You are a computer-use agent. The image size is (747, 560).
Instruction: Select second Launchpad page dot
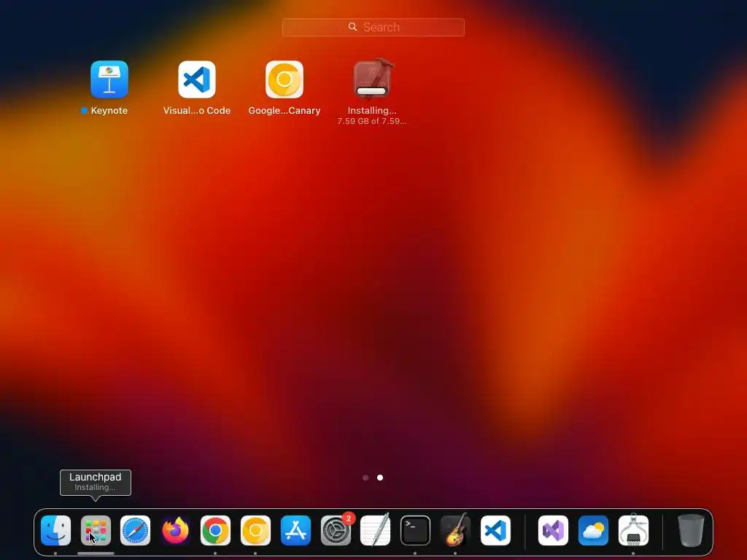coord(380,478)
